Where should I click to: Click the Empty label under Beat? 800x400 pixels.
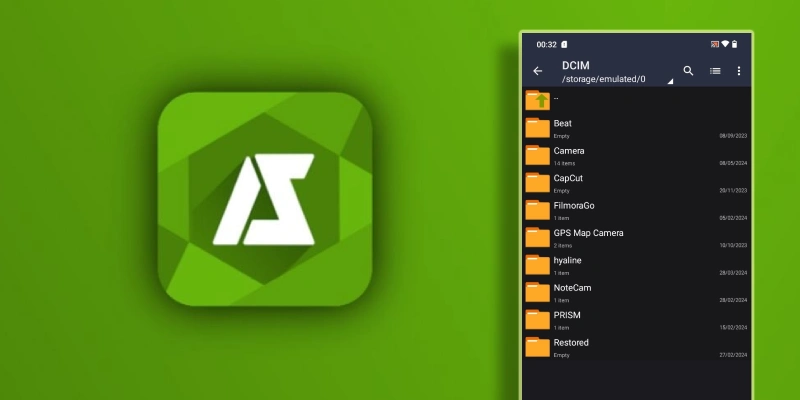pyautogui.click(x=561, y=136)
